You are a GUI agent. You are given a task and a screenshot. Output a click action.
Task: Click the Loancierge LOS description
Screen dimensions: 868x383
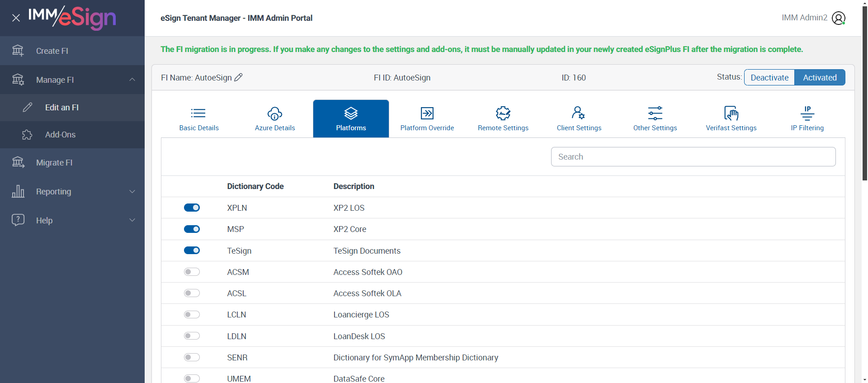[x=361, y=315]
